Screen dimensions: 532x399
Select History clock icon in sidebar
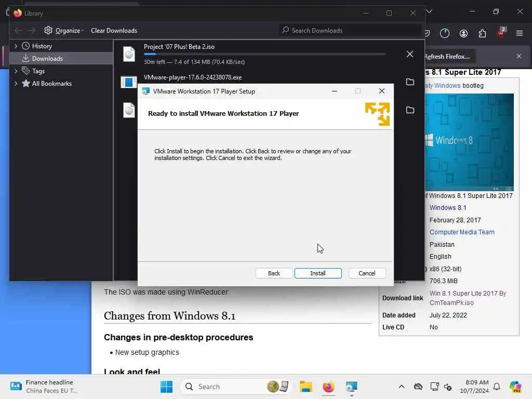(x=25, y=46)
